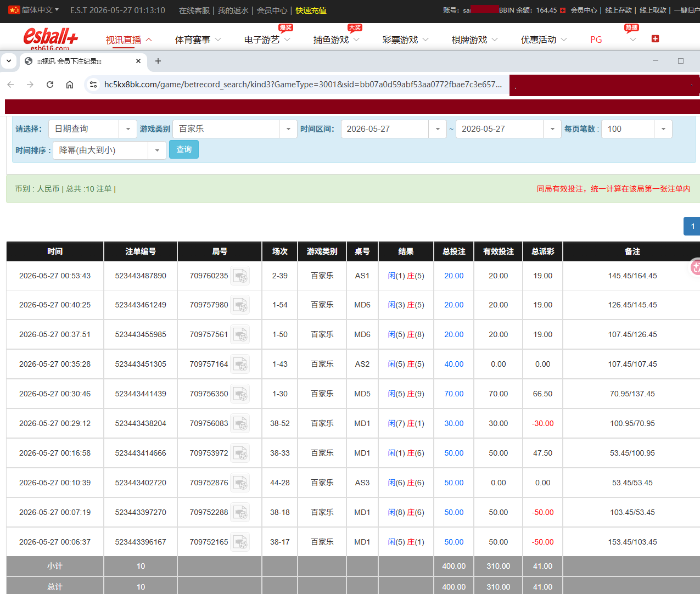
Task: Open the 日期查询 selection dropdown
Action: coord(93,129)
